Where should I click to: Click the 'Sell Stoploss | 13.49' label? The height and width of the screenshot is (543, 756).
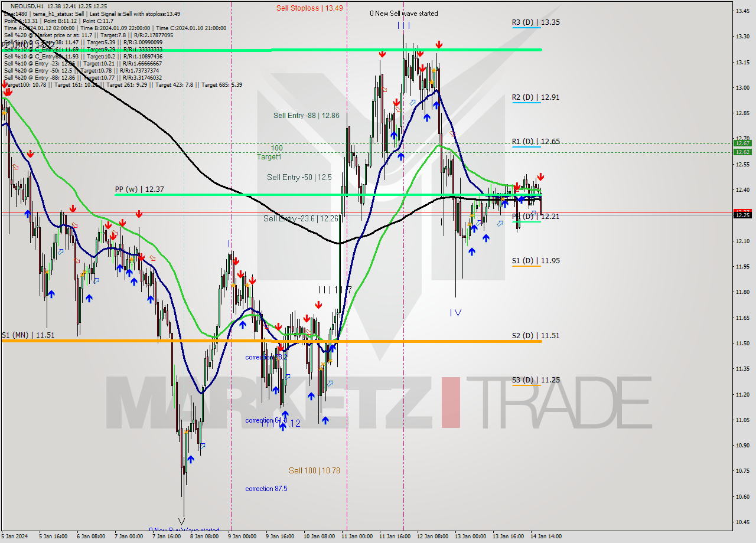(x=309, y=8)
